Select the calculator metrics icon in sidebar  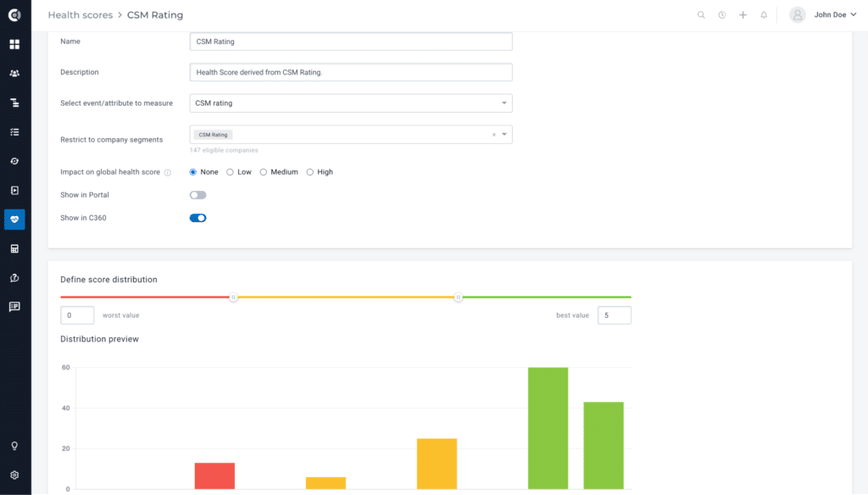(14, 248)
